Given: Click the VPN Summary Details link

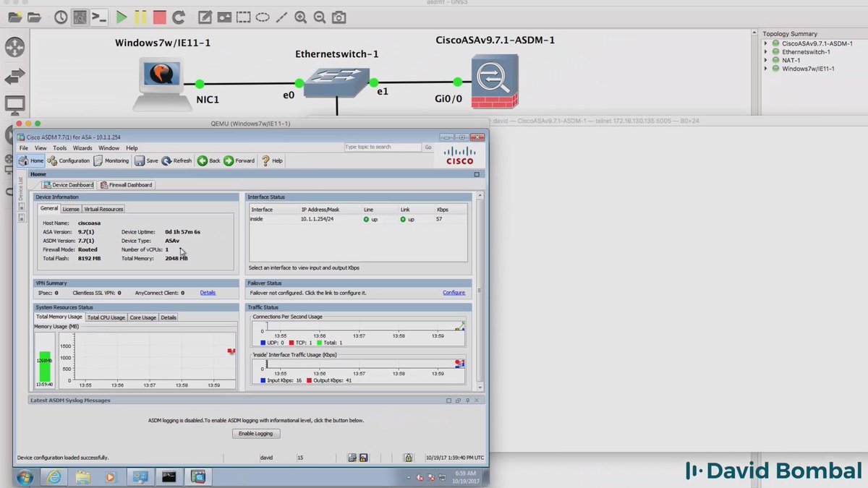Looking at the screenshot, I should pos(208,293).
